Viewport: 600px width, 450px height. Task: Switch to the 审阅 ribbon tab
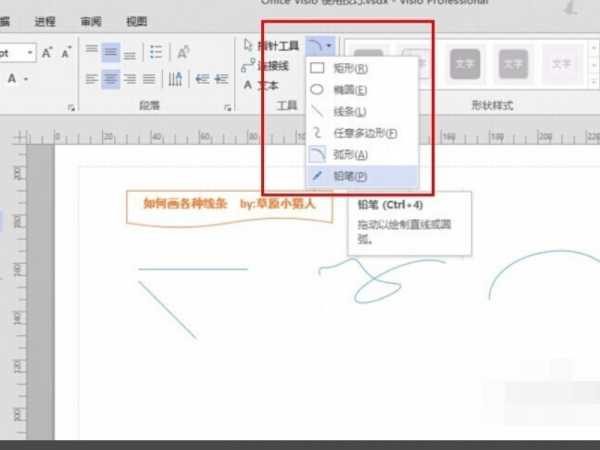[x=91, y=22]
